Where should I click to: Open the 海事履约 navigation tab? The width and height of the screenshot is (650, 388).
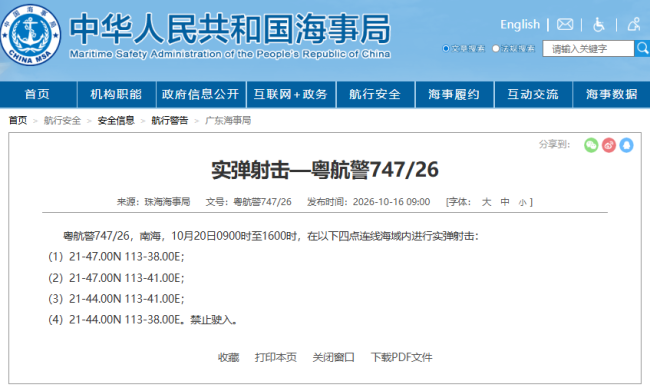click(454, 95)
